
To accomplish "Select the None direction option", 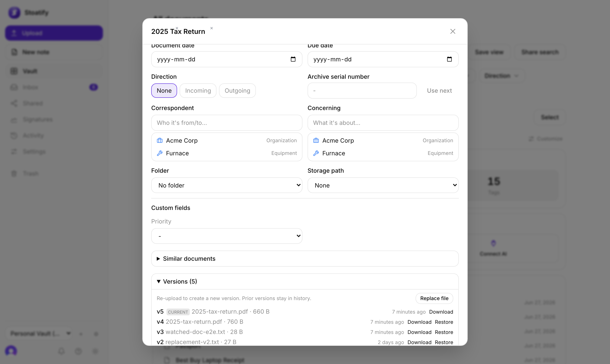I will (x=164, y=91).
